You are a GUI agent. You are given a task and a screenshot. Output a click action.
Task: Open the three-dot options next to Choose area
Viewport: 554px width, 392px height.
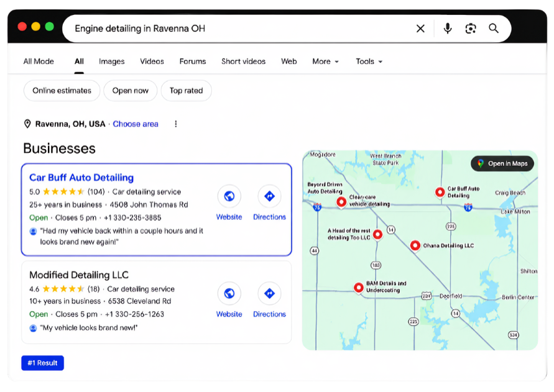(175, 124)
